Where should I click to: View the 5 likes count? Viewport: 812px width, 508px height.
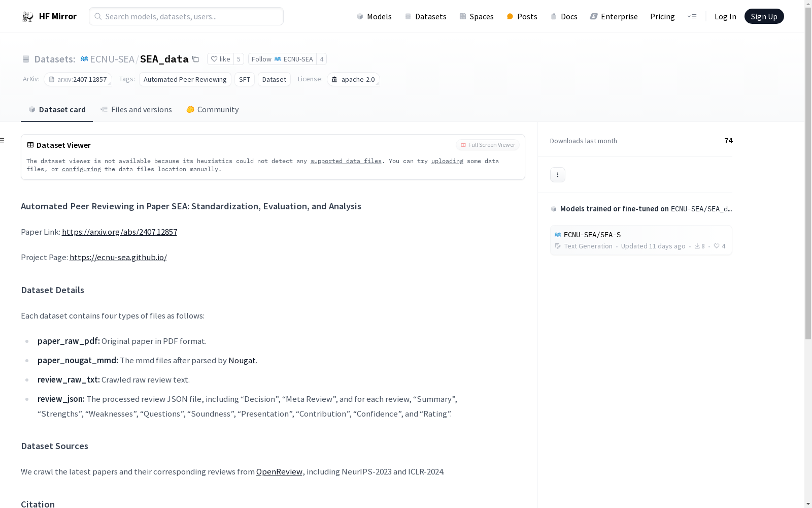tap(239, 59)
